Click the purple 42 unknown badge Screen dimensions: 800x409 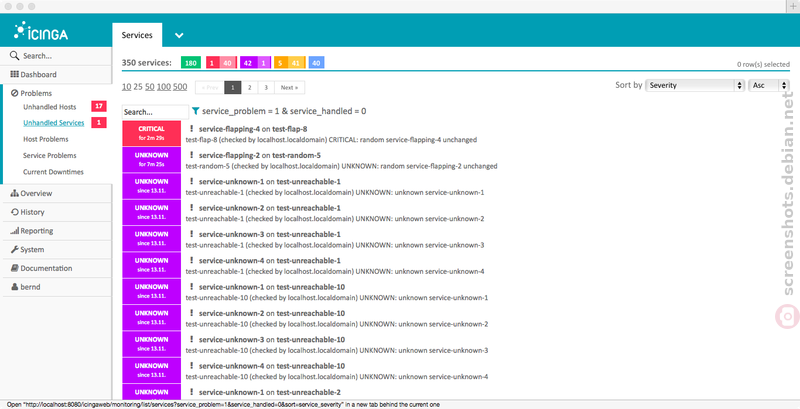(x=248, y=63)
